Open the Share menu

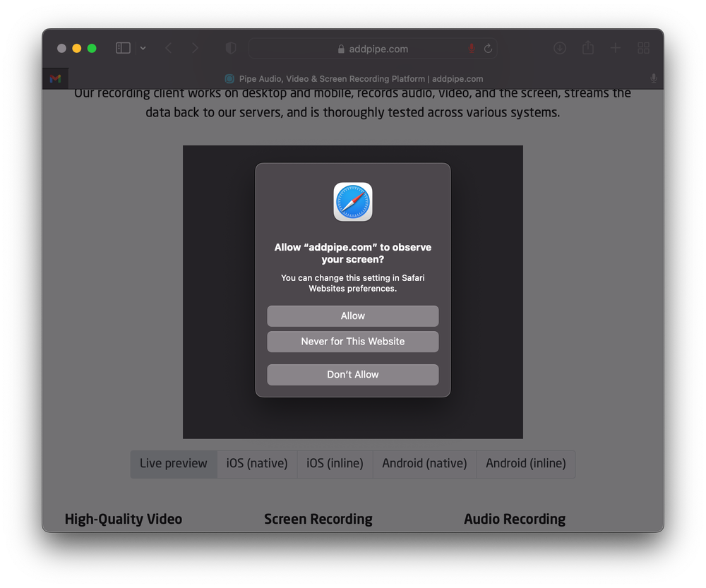(x=588, y=48)
